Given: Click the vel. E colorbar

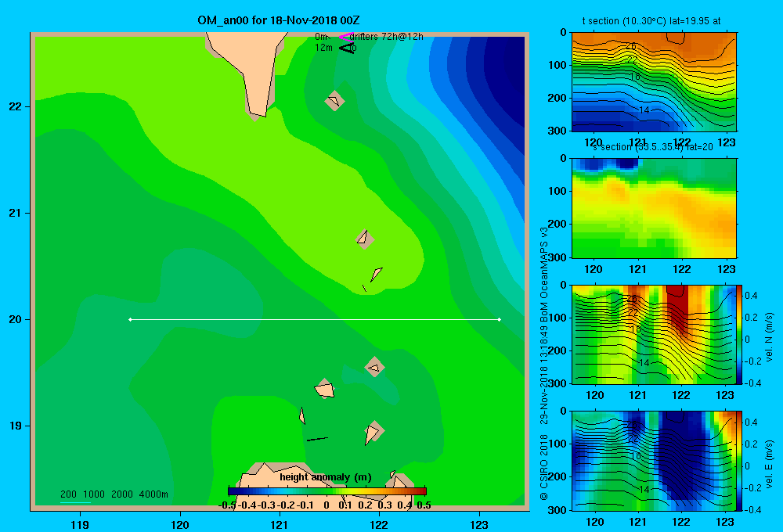Looking at the screenshot, I should [739, 461].
